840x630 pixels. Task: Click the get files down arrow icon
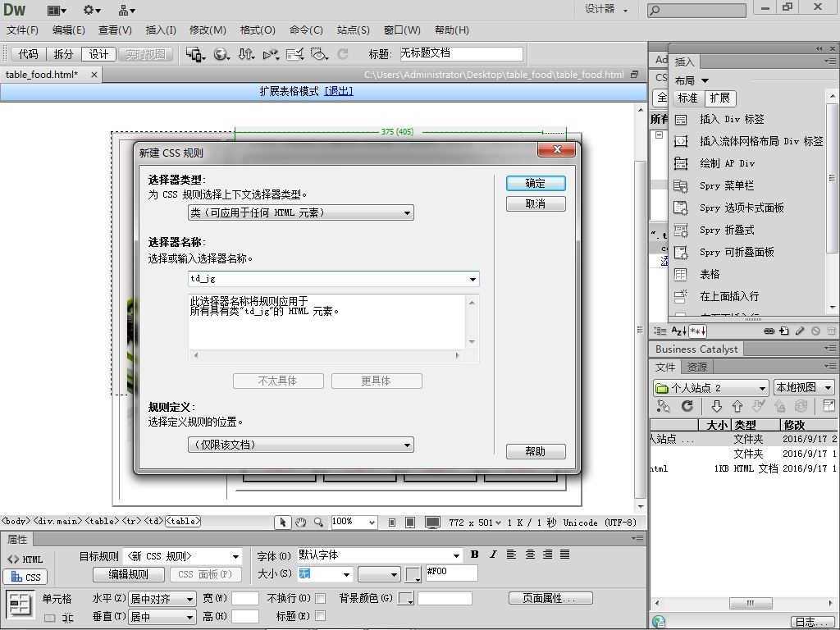click(x=716, y=406)
